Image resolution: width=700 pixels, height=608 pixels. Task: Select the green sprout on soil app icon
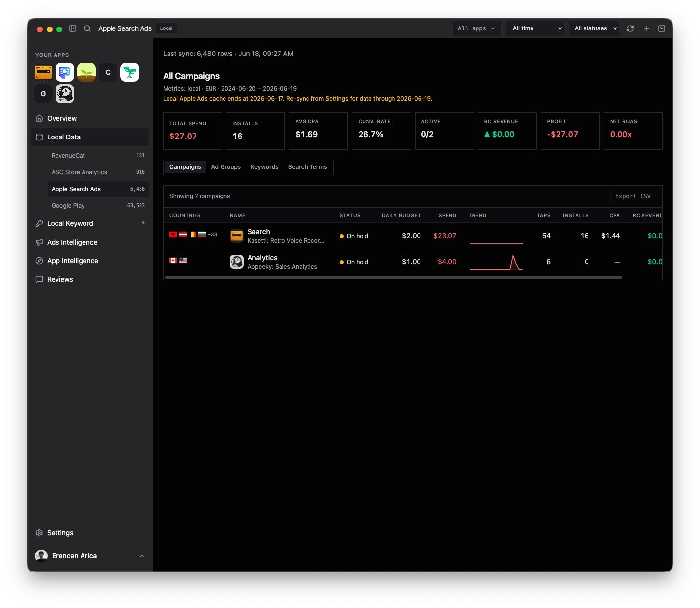pos(86,72)
